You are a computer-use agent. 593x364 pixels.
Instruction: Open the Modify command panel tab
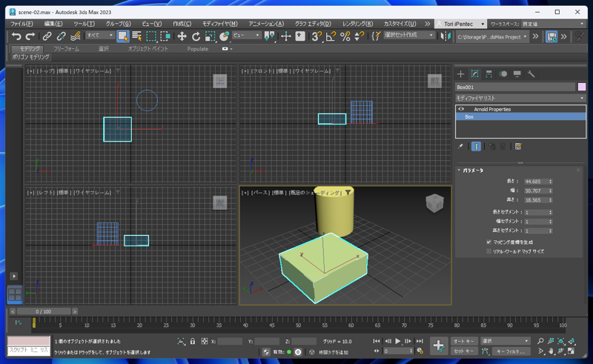(474, 74)
